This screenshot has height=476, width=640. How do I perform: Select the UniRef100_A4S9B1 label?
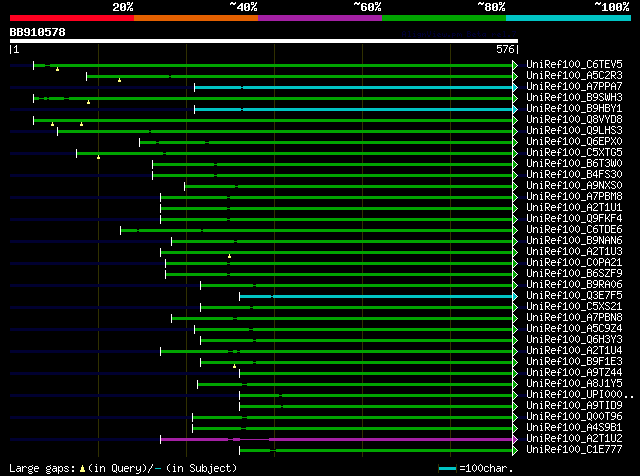574,428
